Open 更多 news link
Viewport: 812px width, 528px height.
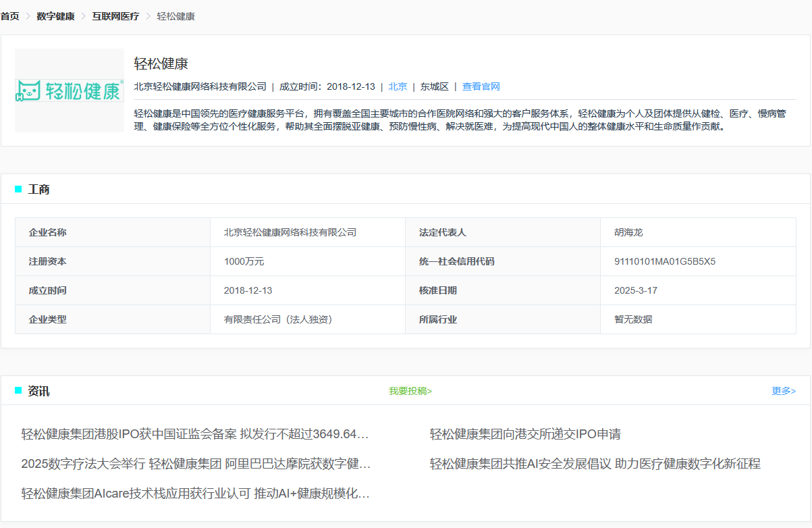[x=783, y=391]
